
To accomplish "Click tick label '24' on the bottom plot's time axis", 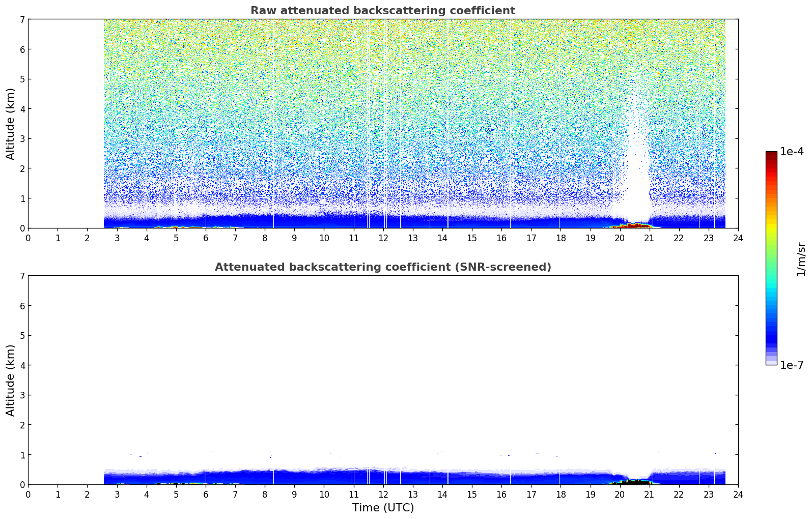I will [738, 495].
